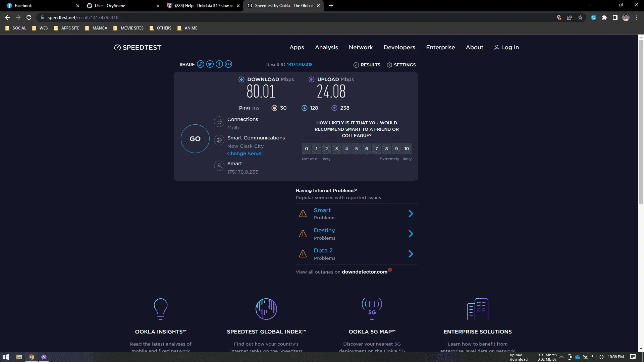Screen dimensions: 644x362
Task: Open the MOVIE SITES bookmarks folder
Action: point(128,28)
